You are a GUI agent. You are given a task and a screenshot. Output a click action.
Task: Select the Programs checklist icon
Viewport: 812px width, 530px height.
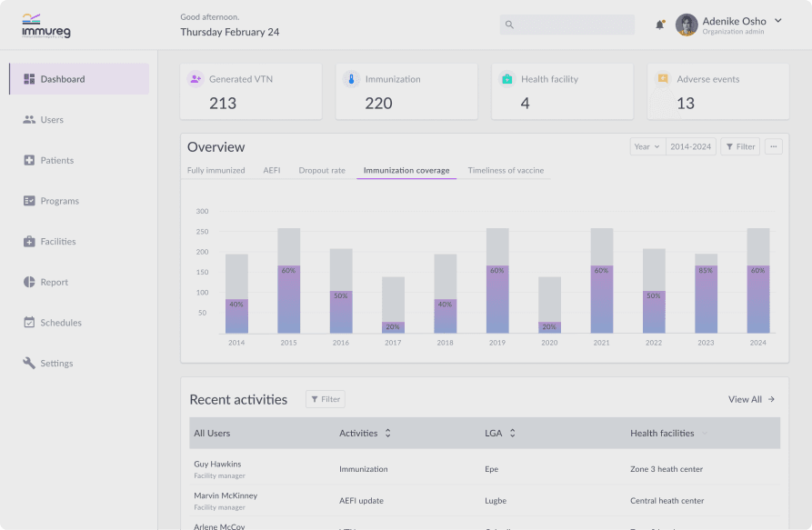(29, 201)
